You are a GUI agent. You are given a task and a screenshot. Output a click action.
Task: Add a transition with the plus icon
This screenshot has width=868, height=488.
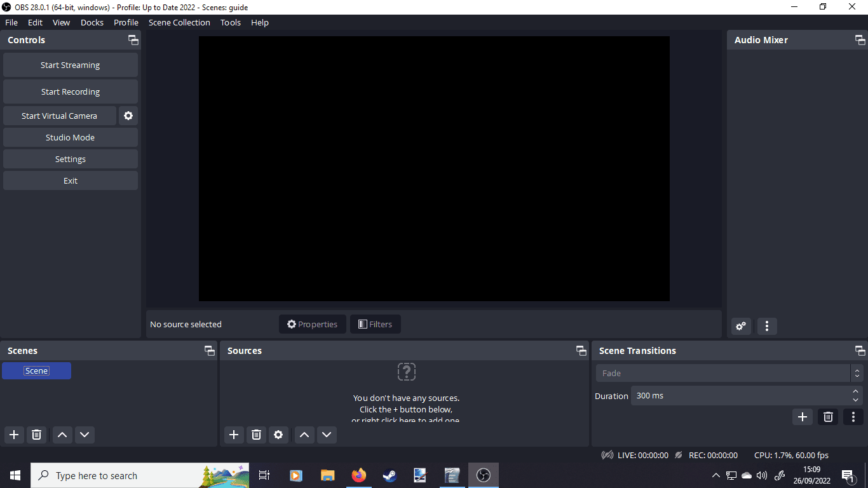pyautogui.click(x=802, y=417)
